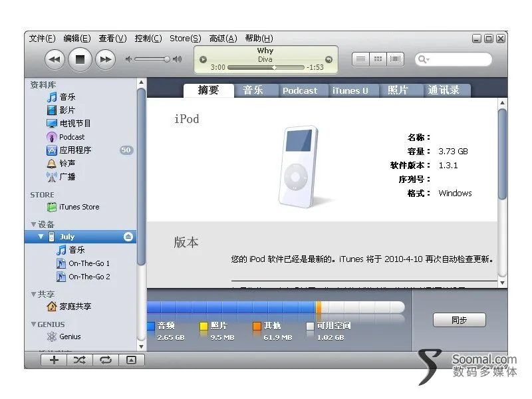Open the 编辑(E) menu

[x=77, y=39]
